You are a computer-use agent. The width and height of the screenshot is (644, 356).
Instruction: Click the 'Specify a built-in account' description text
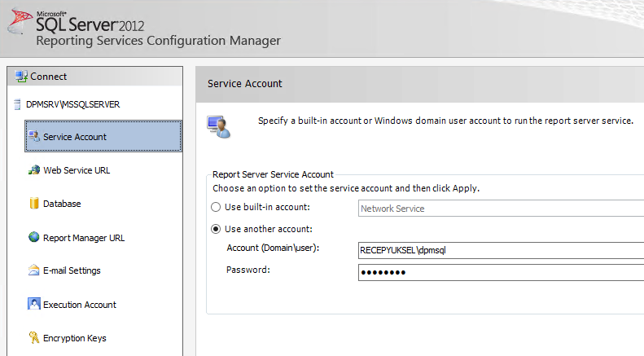[445, 121]
